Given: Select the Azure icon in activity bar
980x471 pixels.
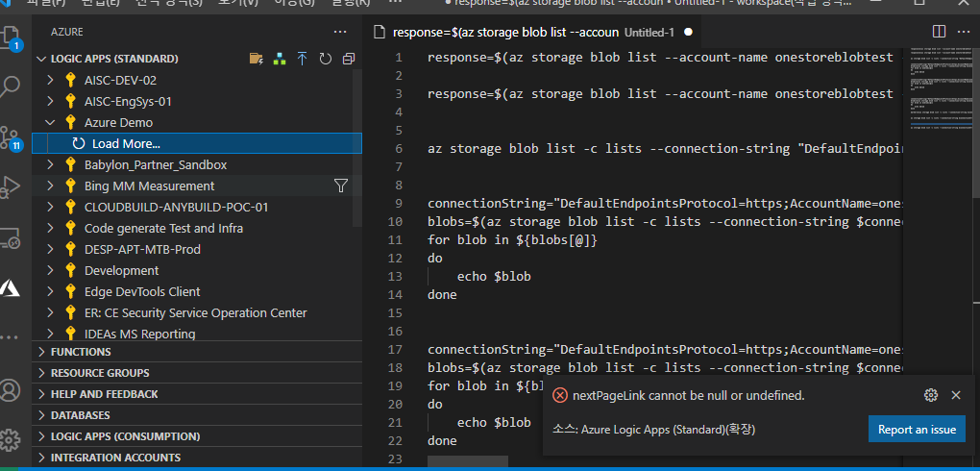Looking at the screenshot, I should 11,287.
